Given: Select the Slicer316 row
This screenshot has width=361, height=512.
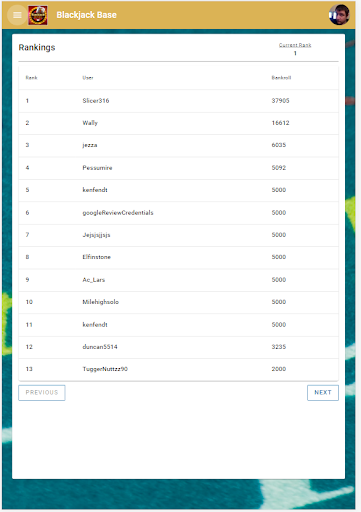Looking at the screenshot, I should (x=178, y=101).
